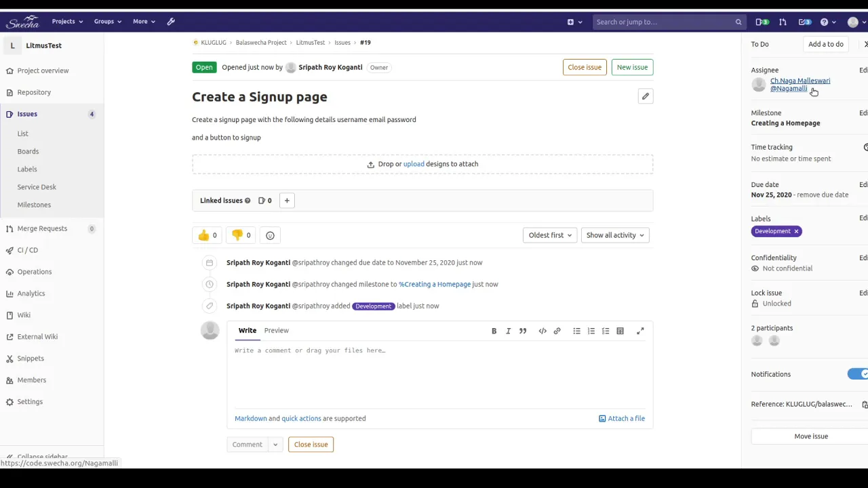Toggle the Notifications switch
868x488 pixels.
(x=858, y=374)
